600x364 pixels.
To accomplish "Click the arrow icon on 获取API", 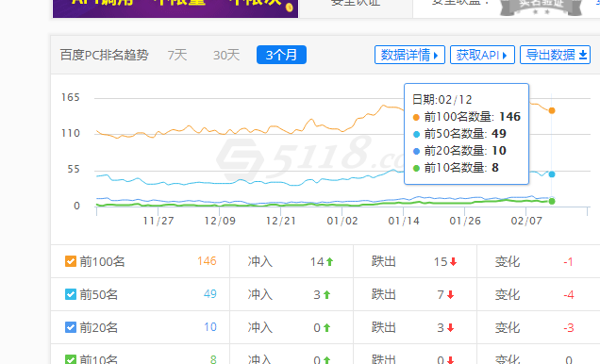I will (505, 56).
